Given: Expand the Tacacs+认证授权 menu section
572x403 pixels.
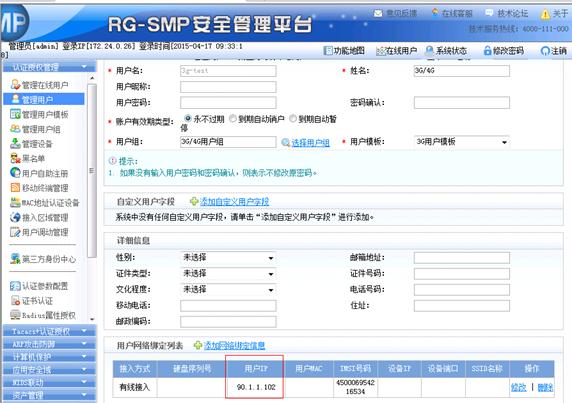Looking at the screenshot, I should point(49,331).
